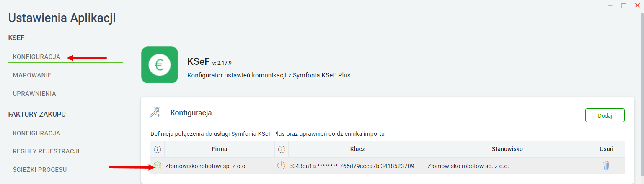644x184 pixels.
Task: Select the key value c043da1a cell
Action: pos(352,166)
